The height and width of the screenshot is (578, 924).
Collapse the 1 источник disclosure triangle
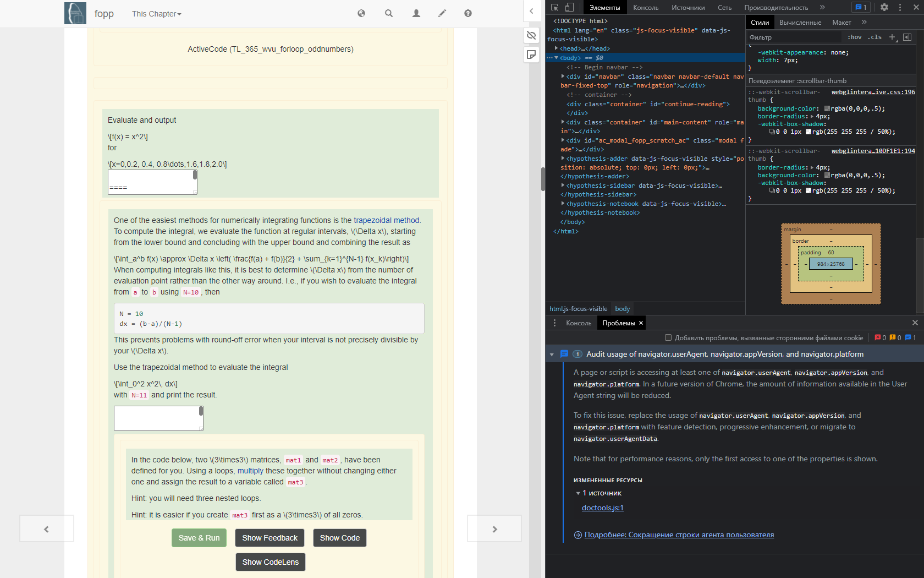tap(577, 493)
